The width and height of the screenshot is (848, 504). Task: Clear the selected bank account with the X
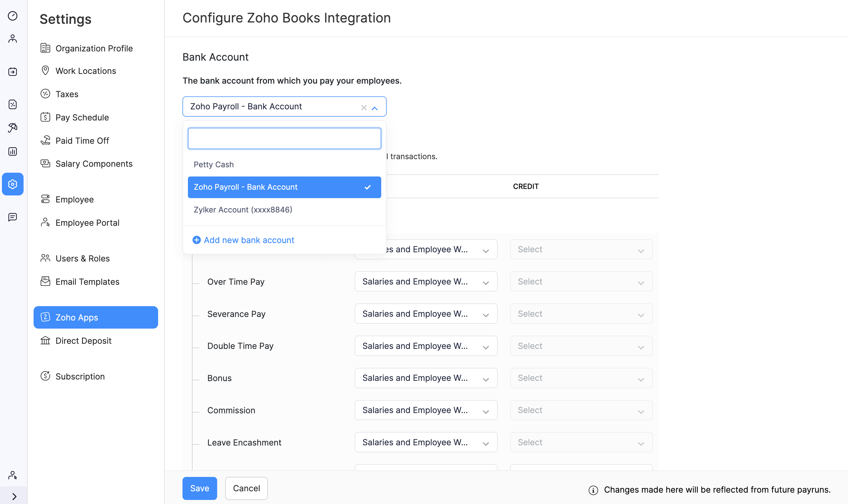tap(364, 107)
